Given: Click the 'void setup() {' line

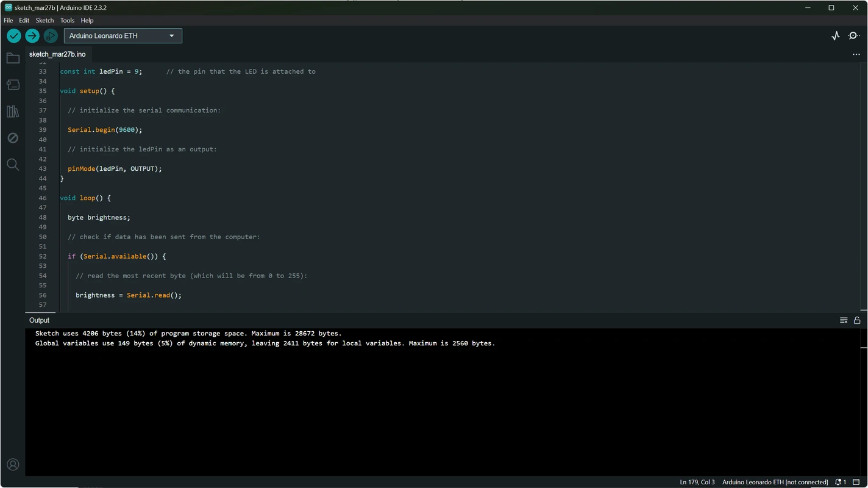Looking at the screenshot, I should [87, 91].
